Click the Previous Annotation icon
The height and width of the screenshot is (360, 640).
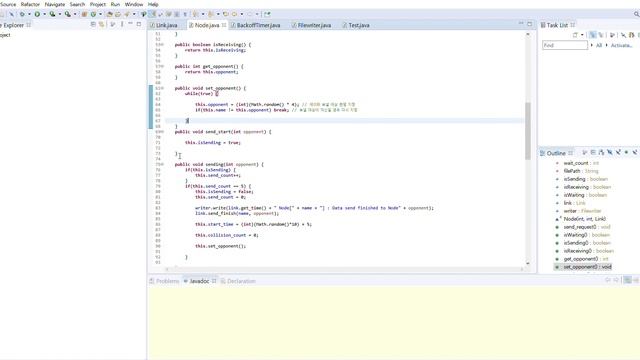tap(211, 14)
